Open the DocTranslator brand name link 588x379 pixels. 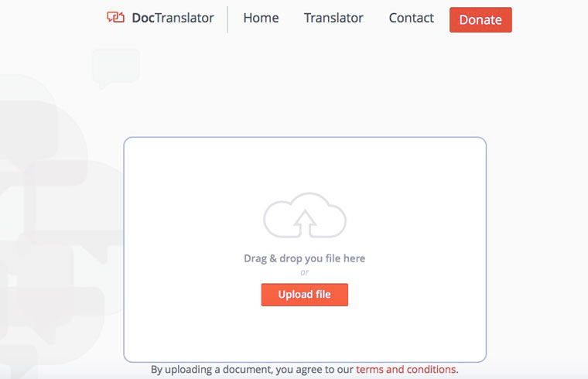tap(173, 18)
